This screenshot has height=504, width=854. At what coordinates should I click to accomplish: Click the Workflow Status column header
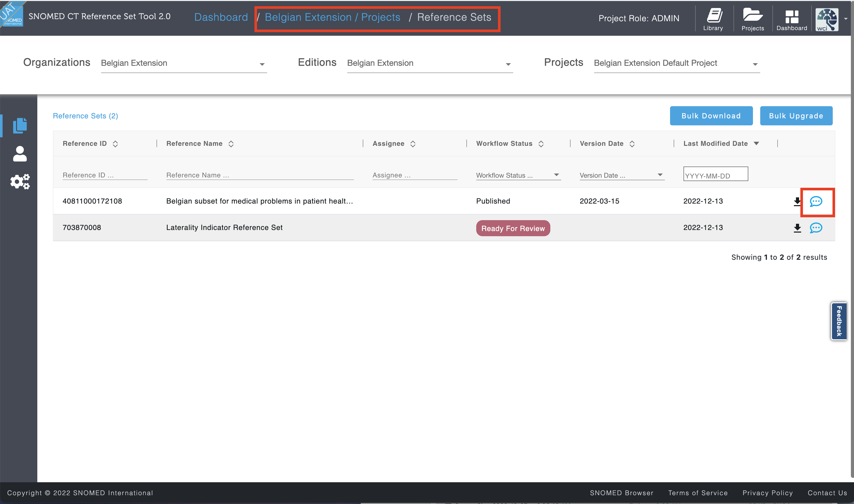click(x=504, y=143)
